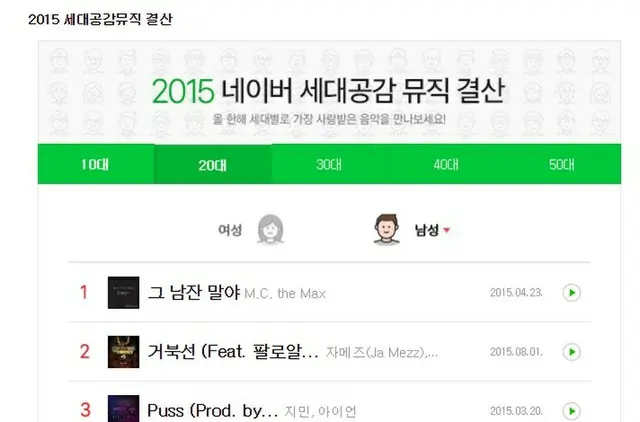
Task: Open the artist link 지민, 아이언
Action: tap(320, 411)
